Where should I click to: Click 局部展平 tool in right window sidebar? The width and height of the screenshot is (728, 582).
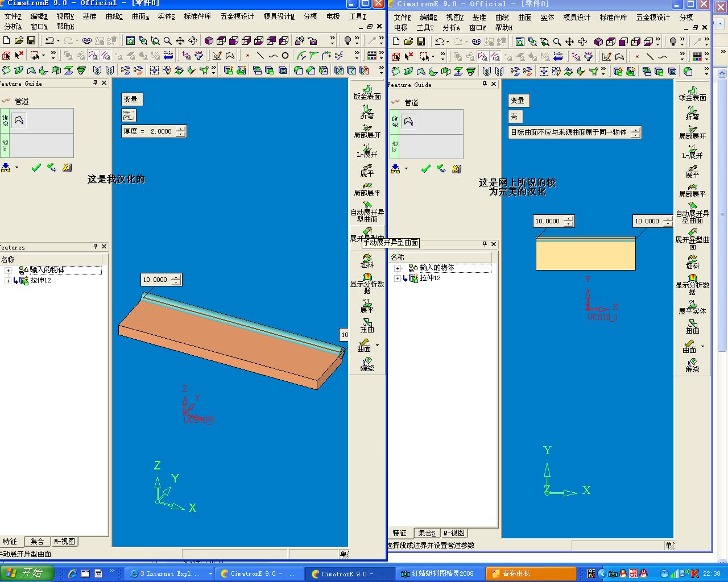[x=692, y=190]
